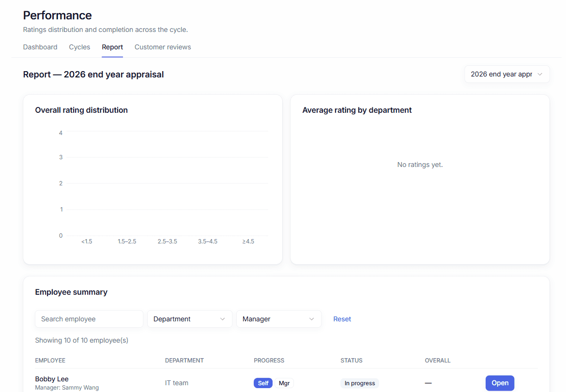Open Bobby Lee's review

click(x=500, y=383)
